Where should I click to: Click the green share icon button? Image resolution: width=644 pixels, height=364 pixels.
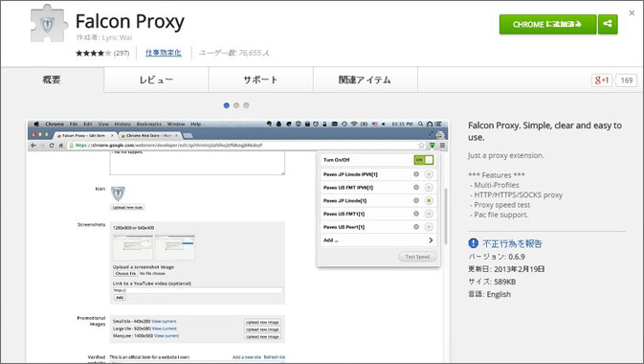click(608, 24)
